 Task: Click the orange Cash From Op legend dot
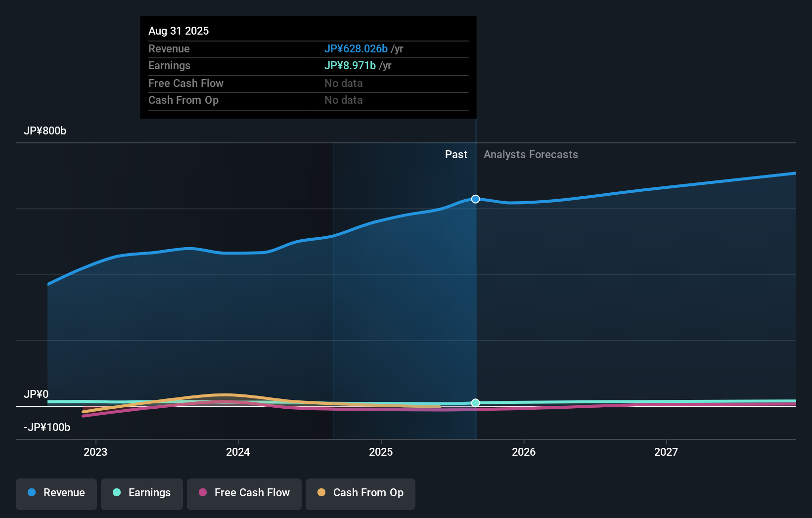tap(322, 493)
